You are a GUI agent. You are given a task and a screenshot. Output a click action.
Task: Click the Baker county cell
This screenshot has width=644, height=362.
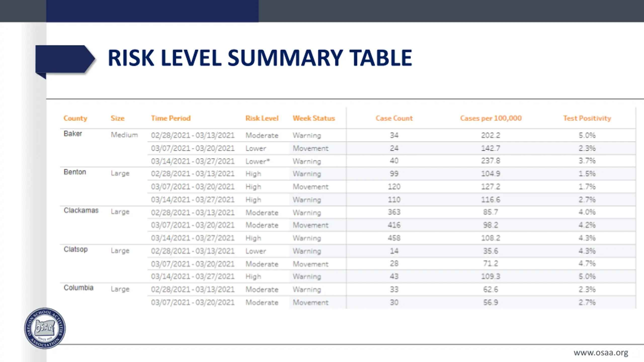coord(73,133)
